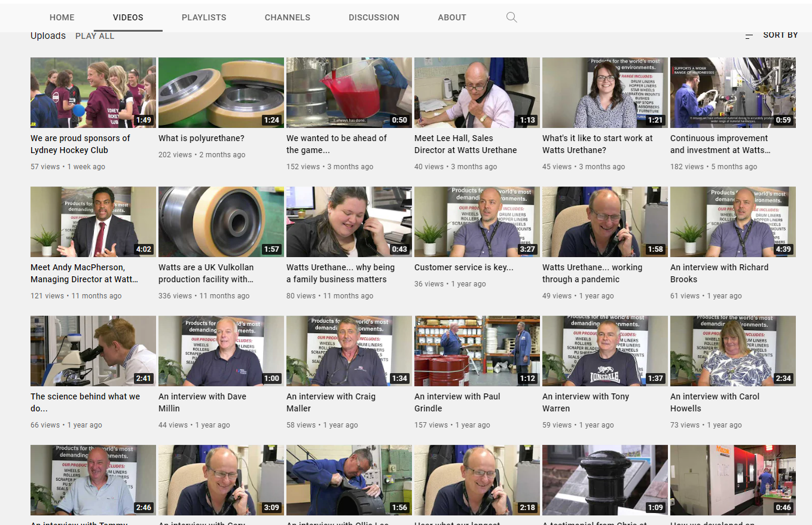812x525 pixels.
Task: Open 'Meet Andy MacPherson, Managing Director' title
Action: pos(84,273)
